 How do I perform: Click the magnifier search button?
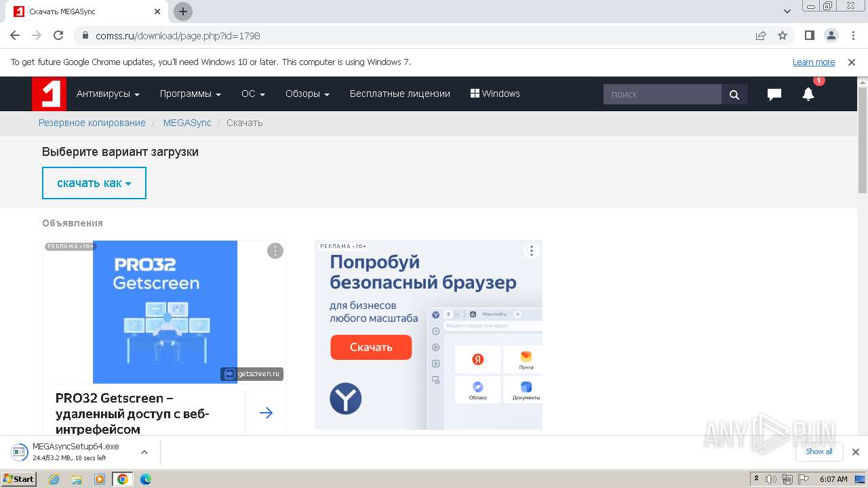point(734,94)
